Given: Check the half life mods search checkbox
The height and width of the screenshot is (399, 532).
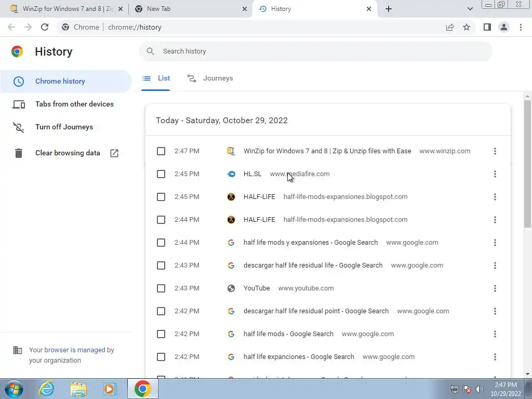Looking at the screenshot, I should (161, 334).
